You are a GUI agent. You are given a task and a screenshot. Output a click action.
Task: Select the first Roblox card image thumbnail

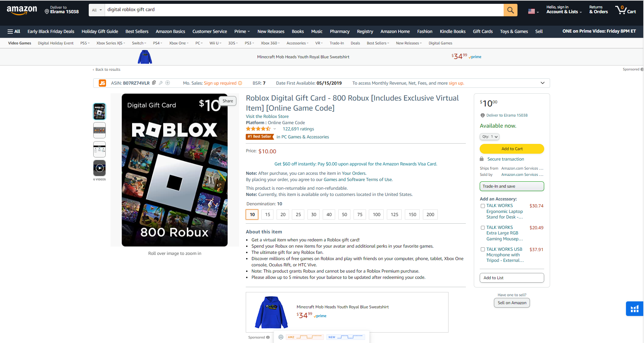pyautogui.click(x=99, y=112)
